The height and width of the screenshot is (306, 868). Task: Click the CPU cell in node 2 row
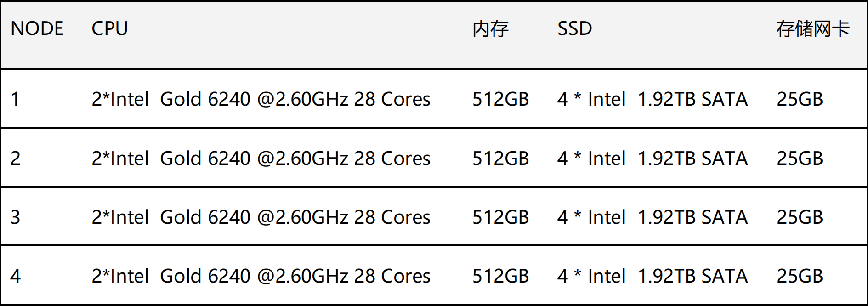tap(261, 159)
